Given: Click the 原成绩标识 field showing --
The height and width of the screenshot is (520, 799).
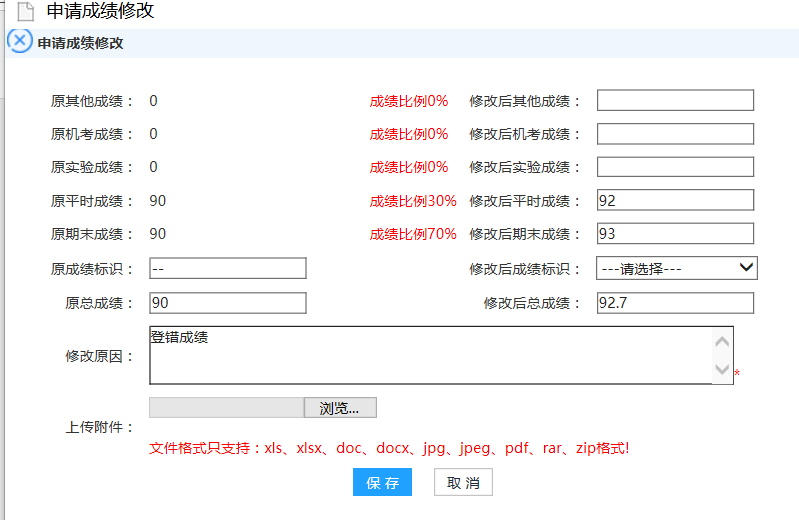Looking at the screenshot, I should coord(227,268).
